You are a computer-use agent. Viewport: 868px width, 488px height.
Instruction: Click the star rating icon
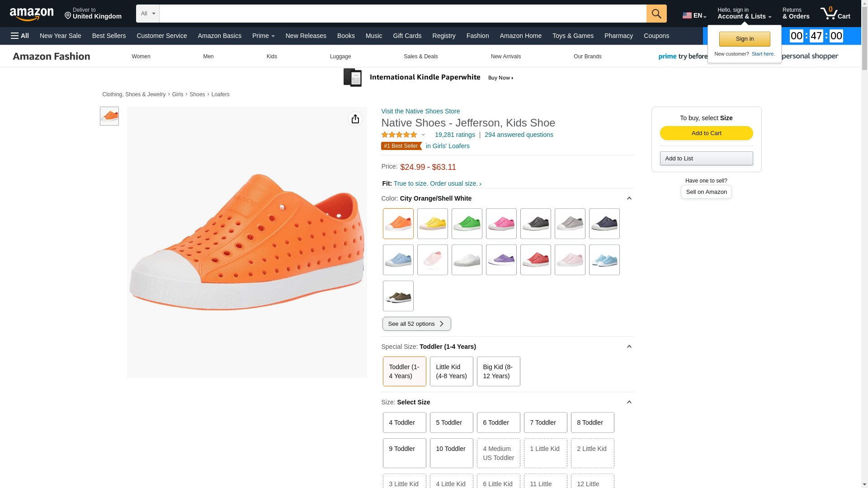pos(399,135)
